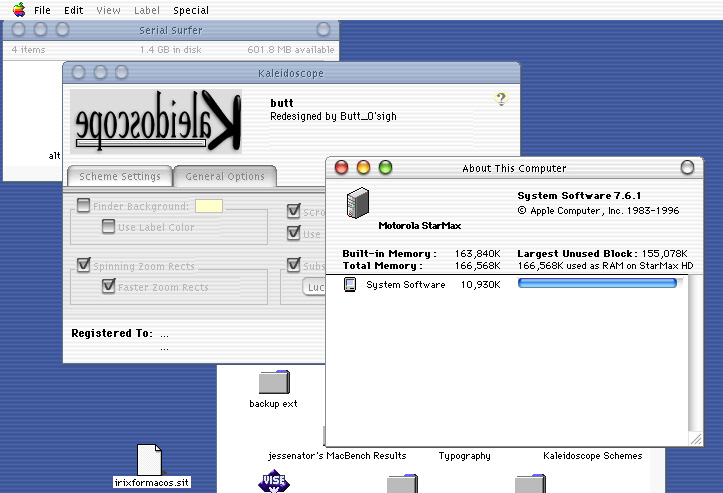Open the Special menu
The height and width of the screenshot is (493, 723).
point(190,10)
